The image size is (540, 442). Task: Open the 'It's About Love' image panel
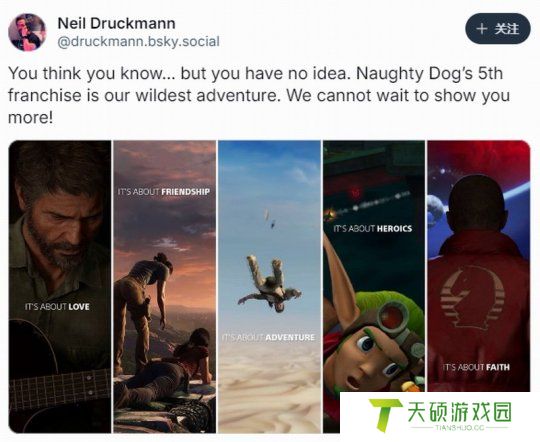[x=60, y=287]
